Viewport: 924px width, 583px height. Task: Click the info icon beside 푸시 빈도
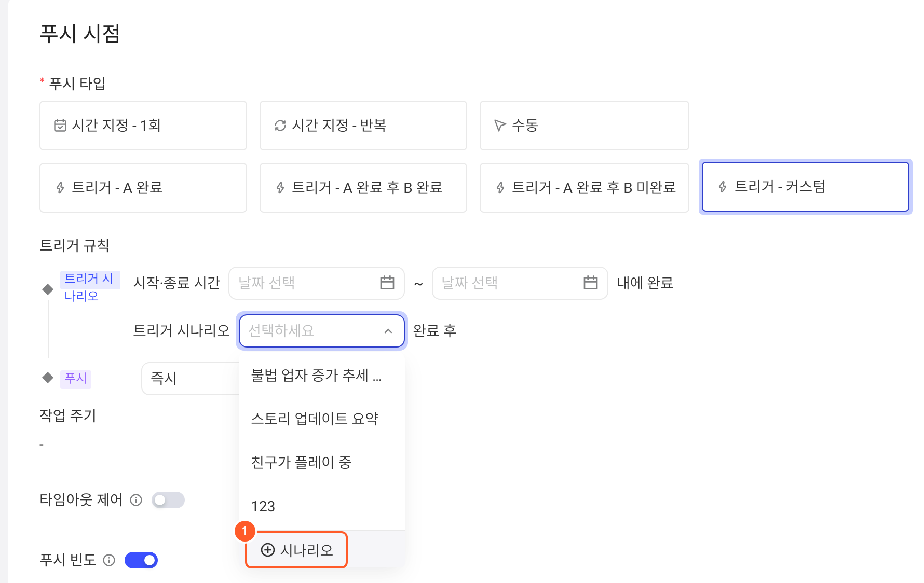click(x=109, y=560)
